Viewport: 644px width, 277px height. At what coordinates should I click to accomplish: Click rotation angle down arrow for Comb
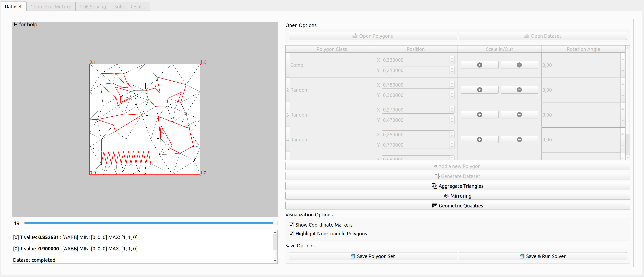coord(623,71)
